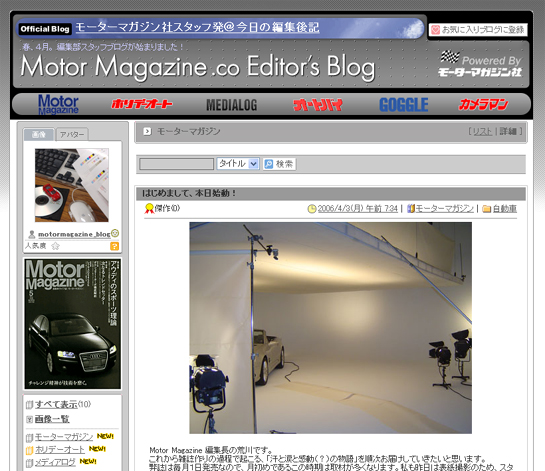Viewport: 545px width, 471px height.
Task: Open the オートバイ logo link
Action: (x=318, y=105)
